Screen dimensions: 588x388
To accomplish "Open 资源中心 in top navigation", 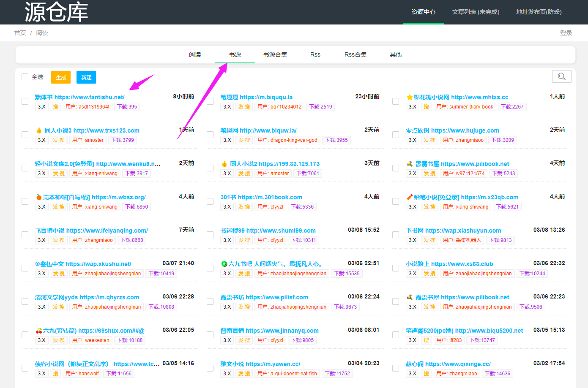I will (424, 12).
